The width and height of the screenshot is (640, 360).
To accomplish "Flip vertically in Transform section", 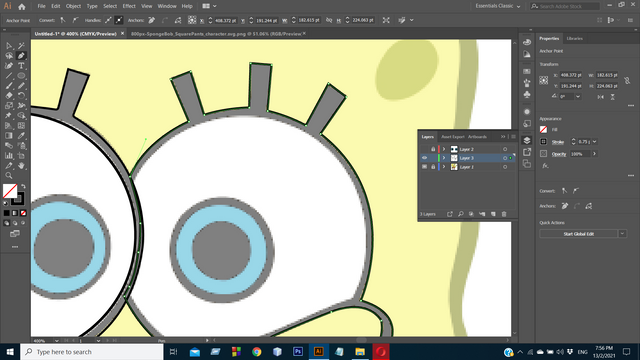I will (612, 97).
